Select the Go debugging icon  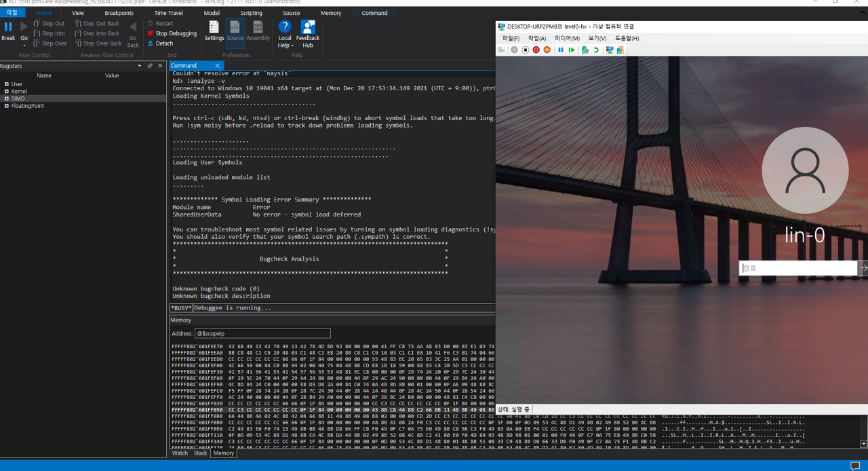coord(23,28)
